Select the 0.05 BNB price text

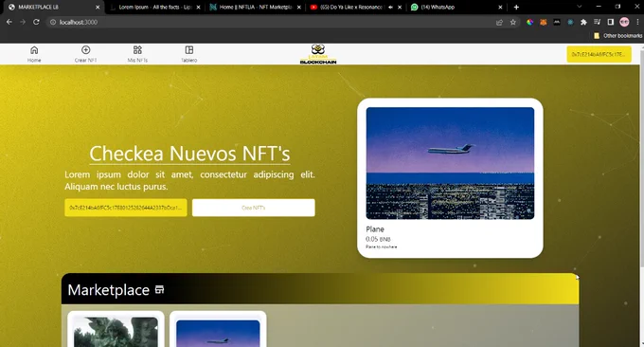[x=378, y=239]
